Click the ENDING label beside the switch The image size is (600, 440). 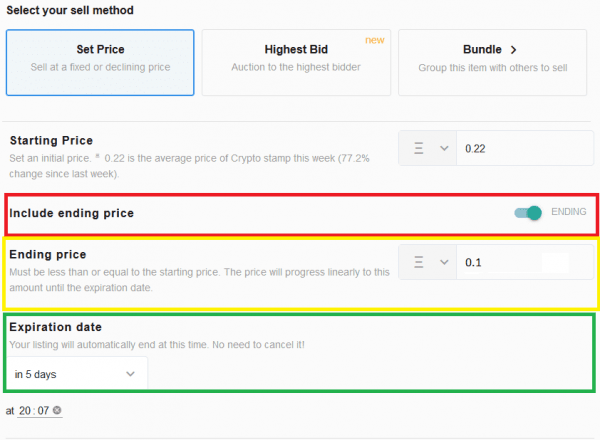(568, 212)
